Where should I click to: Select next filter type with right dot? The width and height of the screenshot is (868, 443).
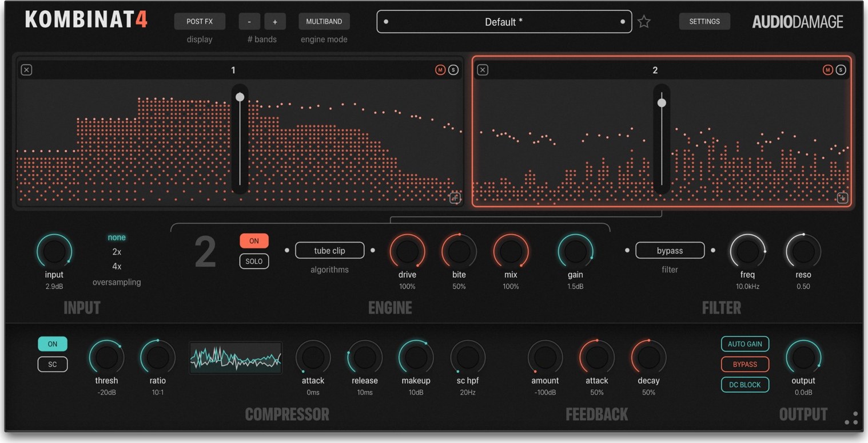click(713, 250)
